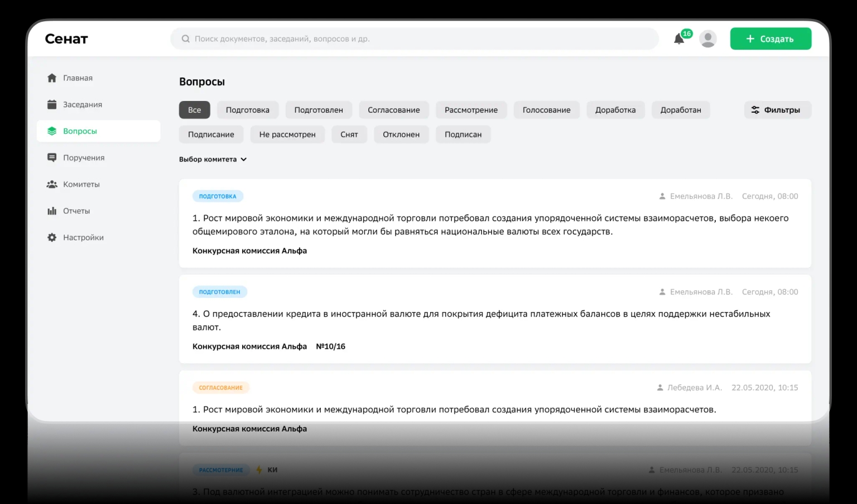
Task: Filter by Доработка status
Action: point(615,110)
